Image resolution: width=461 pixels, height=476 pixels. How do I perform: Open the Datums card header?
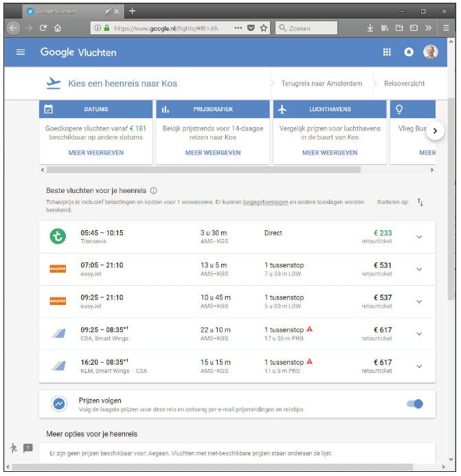coord(95,109)
